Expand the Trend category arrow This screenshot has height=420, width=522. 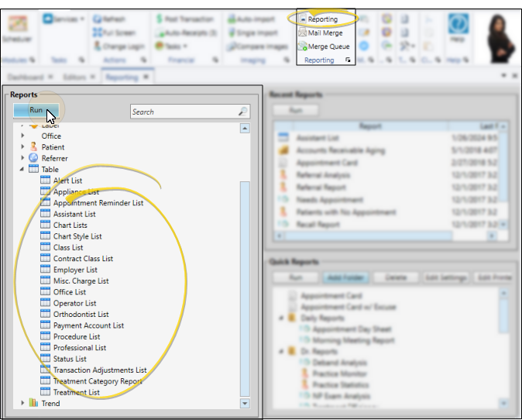(x=22, y=403)
